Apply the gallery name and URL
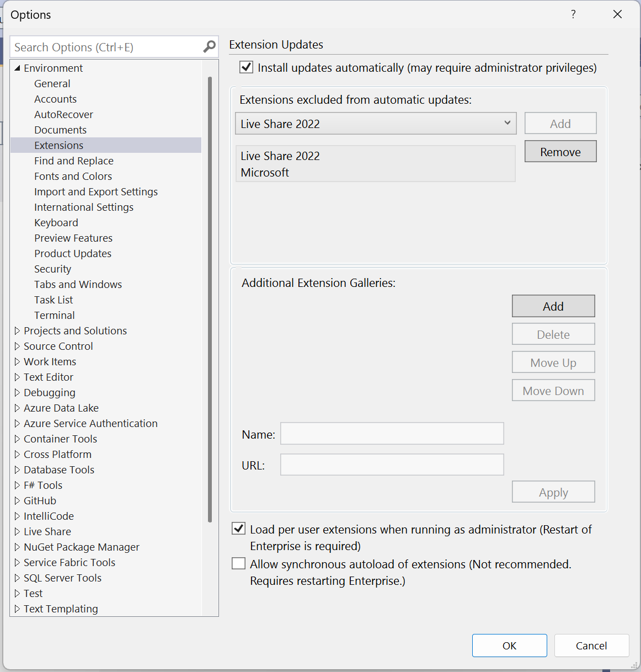This screenshot has height=672, width=641. (x=553, y=492)
